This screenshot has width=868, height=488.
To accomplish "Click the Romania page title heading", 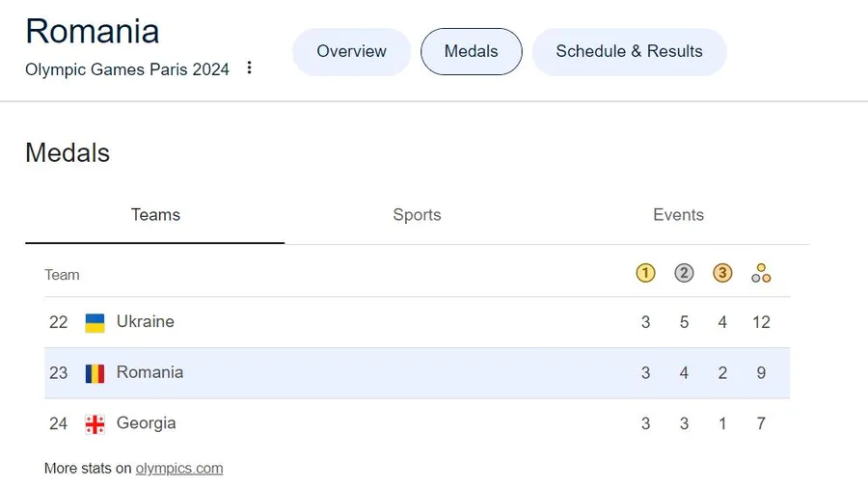I will coord(93,30).
